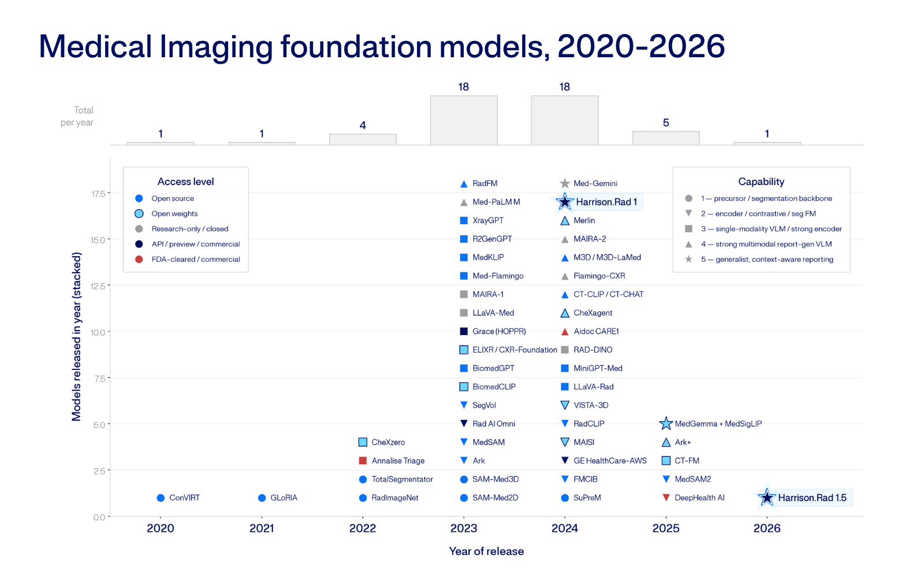Click the Harrison.Rad 1.5 star marker
The image size is (924, 578).
pyautogui.click(x=767, y=497)
